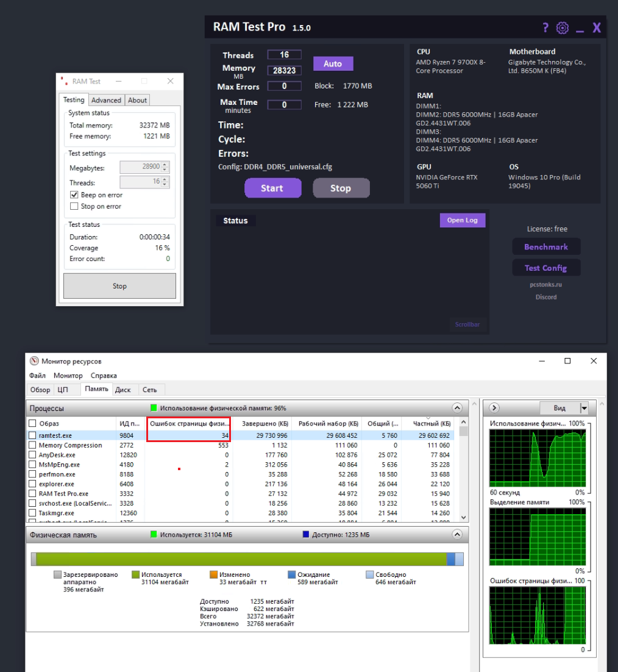The height and width of the screenshot is (672, 618).
Task: Collapse the graphs pane arrow button
Action: coord(494,407)
